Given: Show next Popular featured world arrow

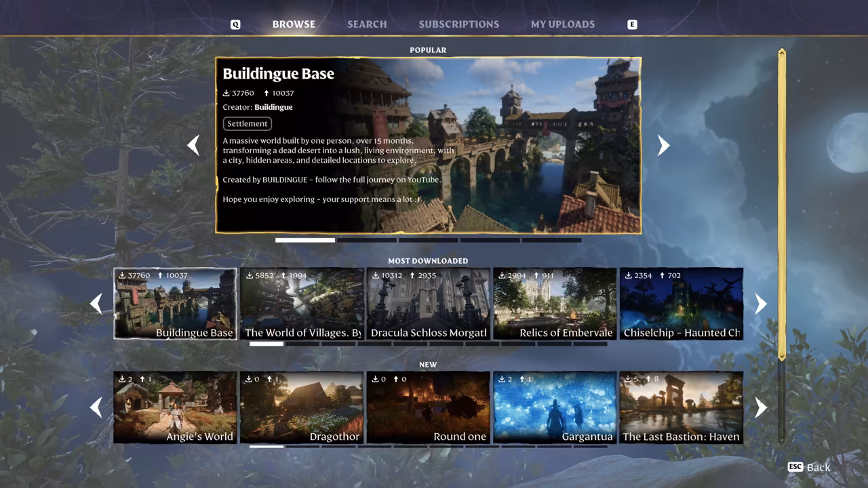Looking at the screenshot, I should point(663,145).
